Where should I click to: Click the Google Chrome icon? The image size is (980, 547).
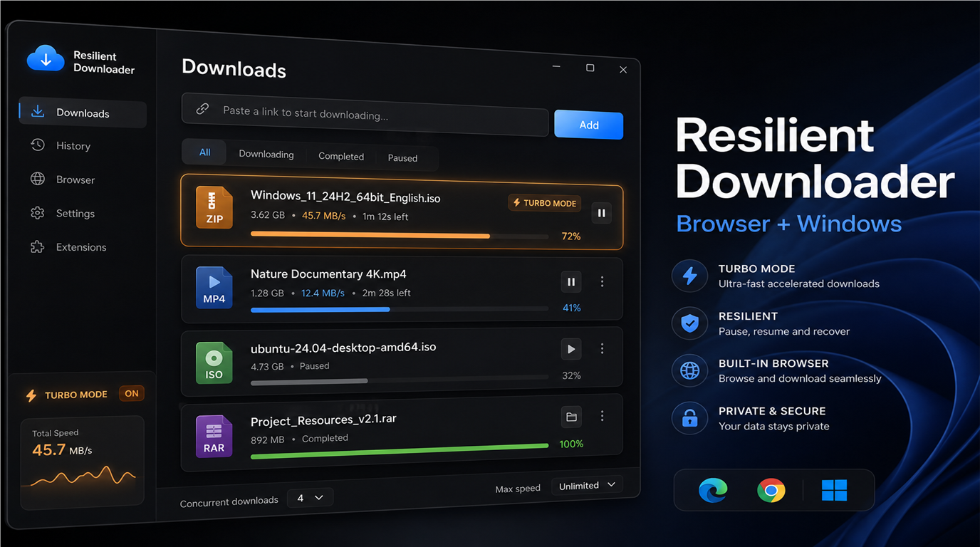tap(771, 490)
